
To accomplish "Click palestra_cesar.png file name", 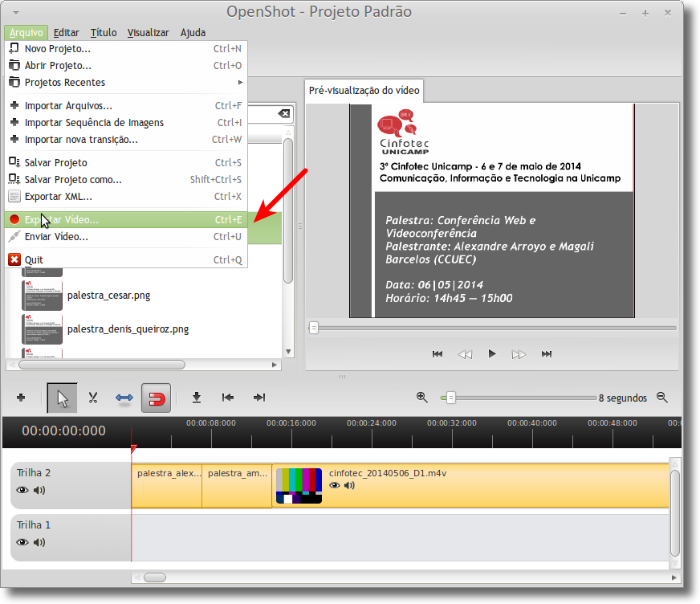I will (x=109, y=296).
